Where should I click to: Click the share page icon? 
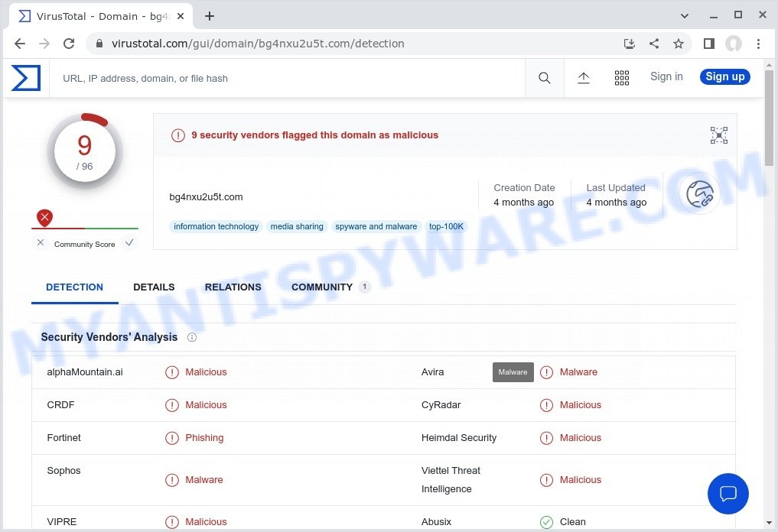tap(654, 44)
